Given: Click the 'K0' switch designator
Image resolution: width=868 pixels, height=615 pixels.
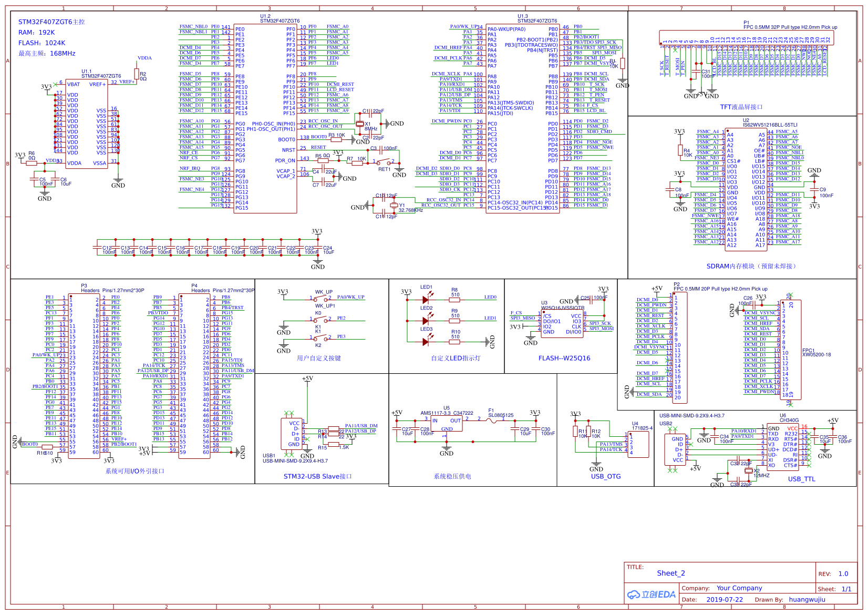Looking at the screenshot, I should pyautogui.click(x=318, y=313).
